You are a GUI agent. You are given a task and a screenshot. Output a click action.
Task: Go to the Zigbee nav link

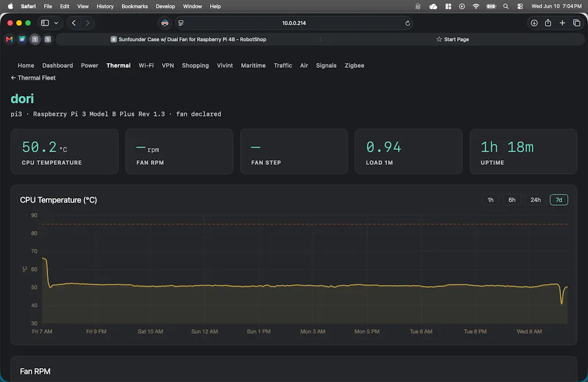pyautogui.click(x=354, y=65)
